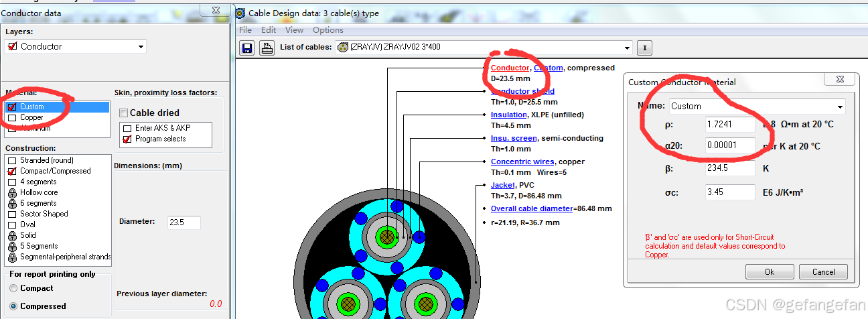Close the Custom Conductor Material dialog
Viewport: 868px width, 319px height.
tap(839, 80)
